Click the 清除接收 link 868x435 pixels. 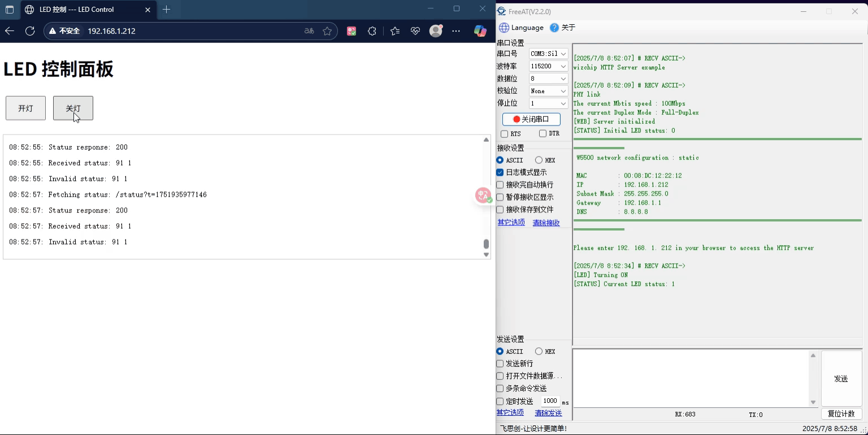(546, 223)
